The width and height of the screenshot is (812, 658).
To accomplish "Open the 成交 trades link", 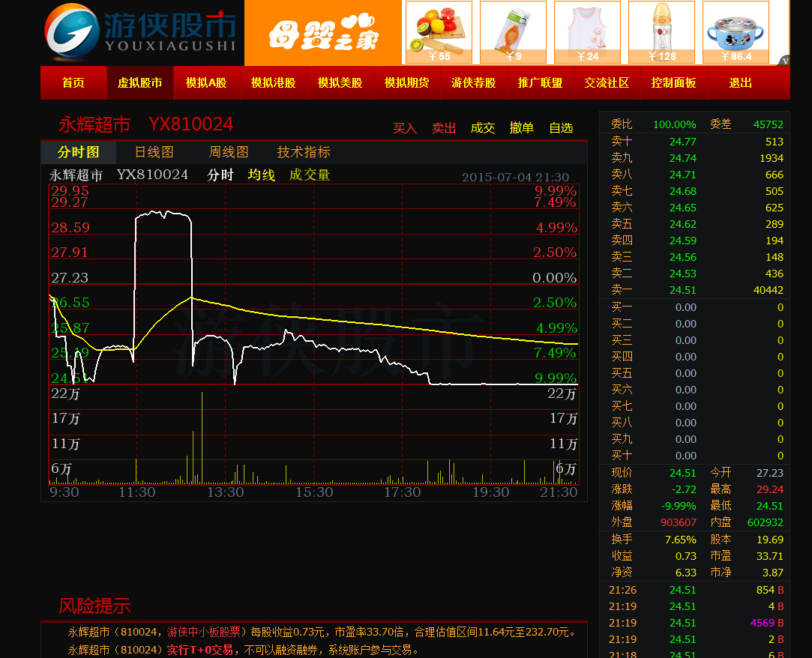I will [x=483, y=128].
